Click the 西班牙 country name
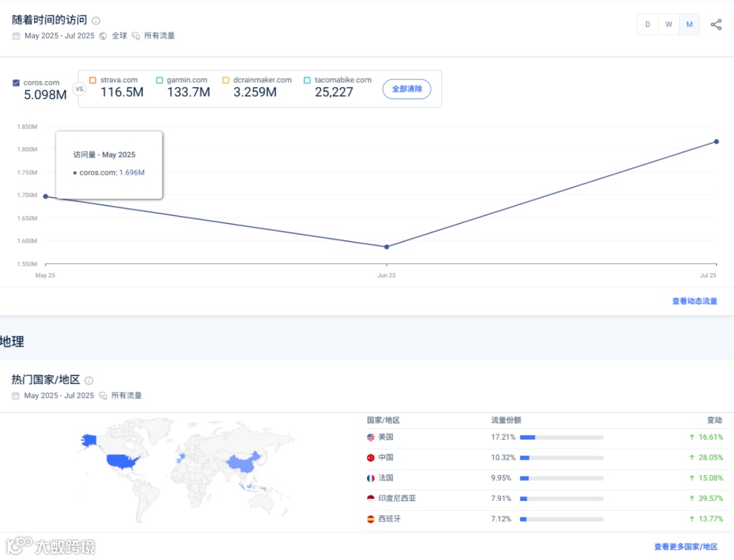 tap(389, 519)
